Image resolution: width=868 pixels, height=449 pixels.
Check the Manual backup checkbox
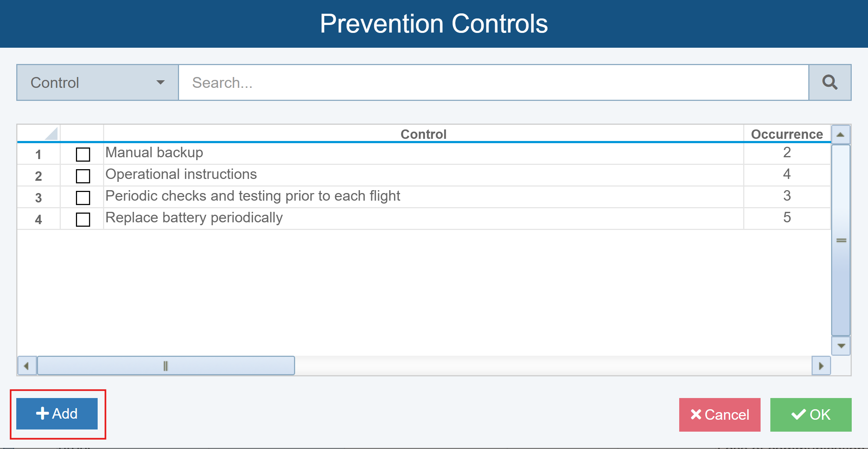pos(83,154)
